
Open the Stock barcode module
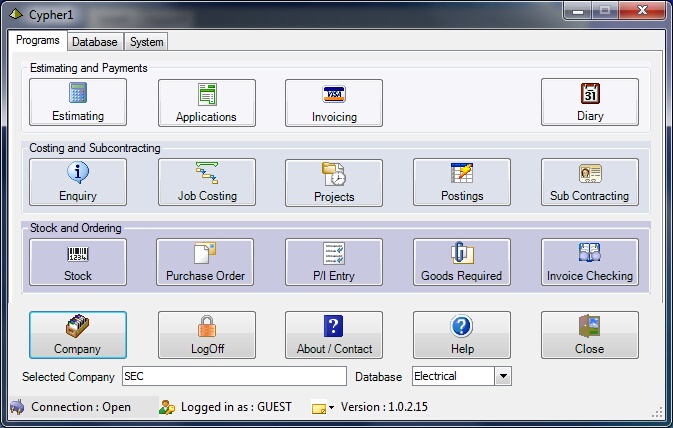tap(78, 262)
